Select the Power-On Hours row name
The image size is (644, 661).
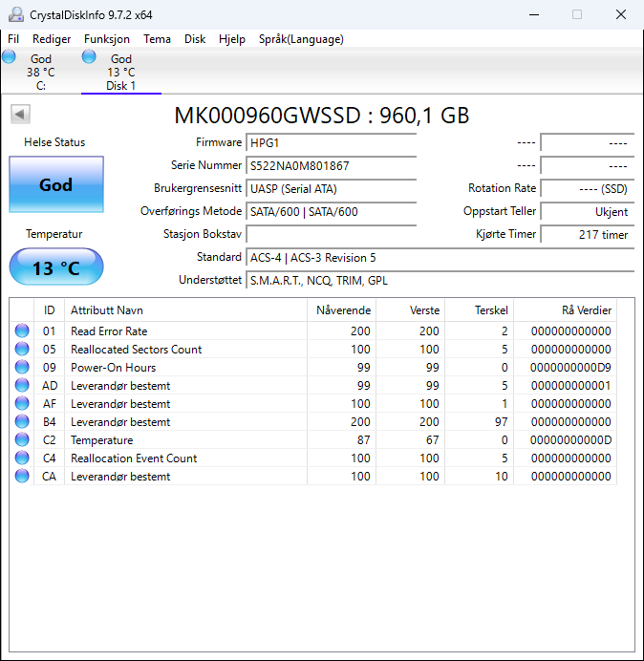(x=113, y=368)
